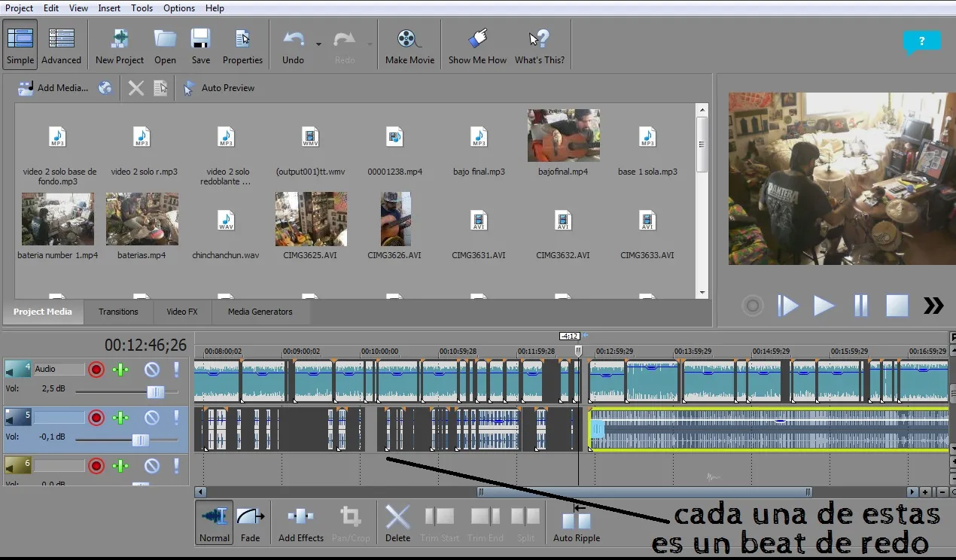Open the Edit menu

pos(51,8)
